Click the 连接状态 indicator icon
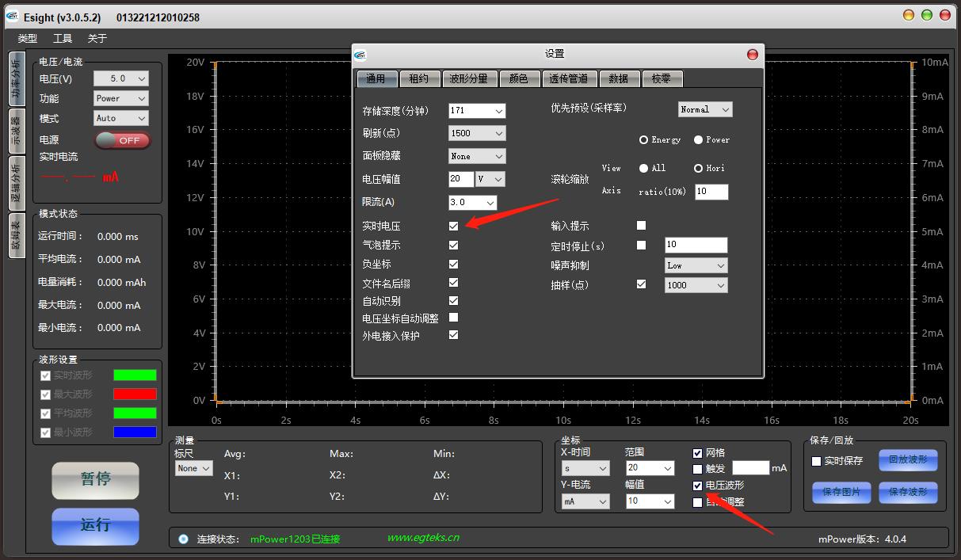Image resolution: width=961 pixels, height=560 pixels. 184,539
